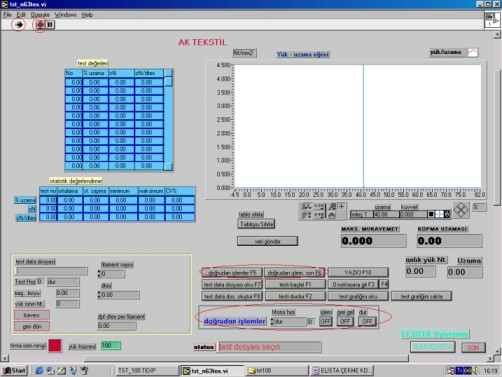
Task: Click the small F4 button
Action: pos(384,284)
